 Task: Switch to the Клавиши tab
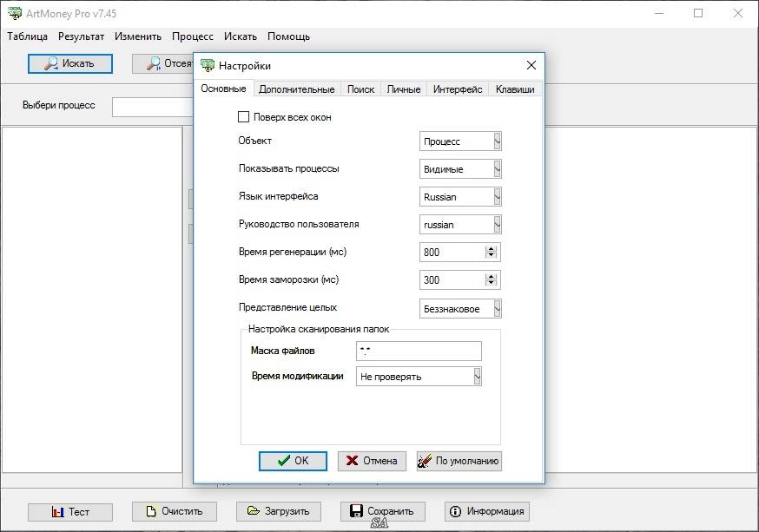tap(515, 89)
